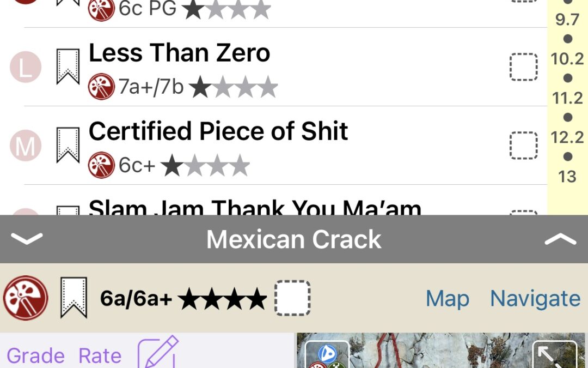Start Navigate to the route
This screenshot has height=368, width=588.
(536, 299)
